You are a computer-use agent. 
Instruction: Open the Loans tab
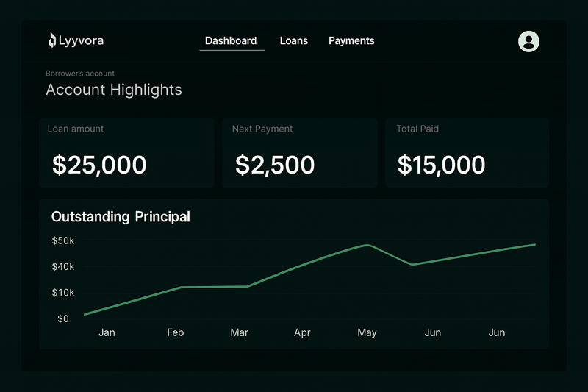tap(294, 41)
